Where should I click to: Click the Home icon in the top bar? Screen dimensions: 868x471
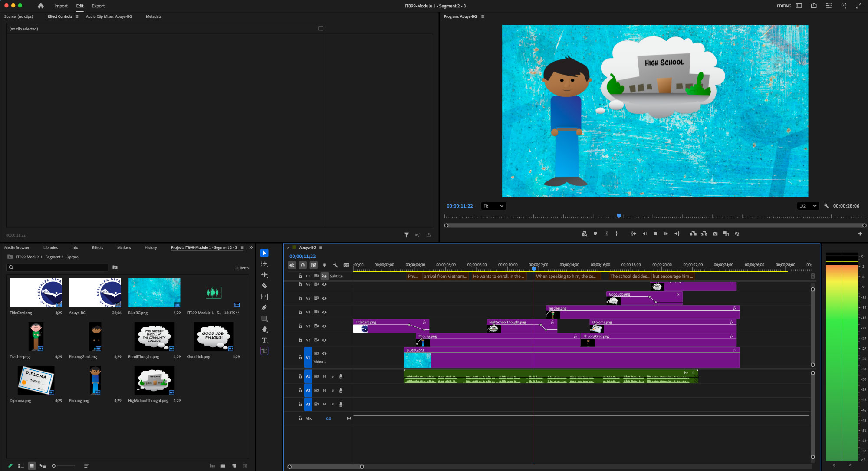point(41,6)
